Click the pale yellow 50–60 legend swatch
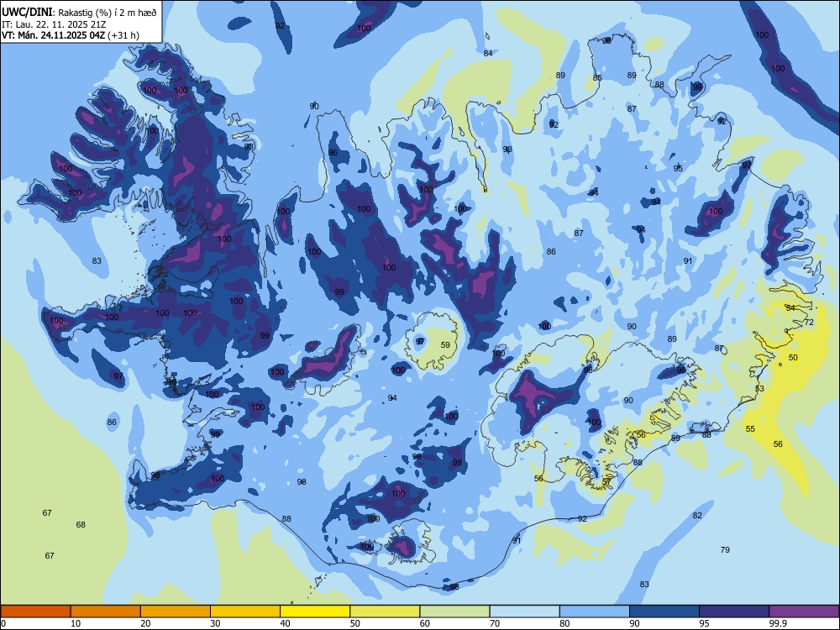Viewport: 840px width, 630px height. 385,612
